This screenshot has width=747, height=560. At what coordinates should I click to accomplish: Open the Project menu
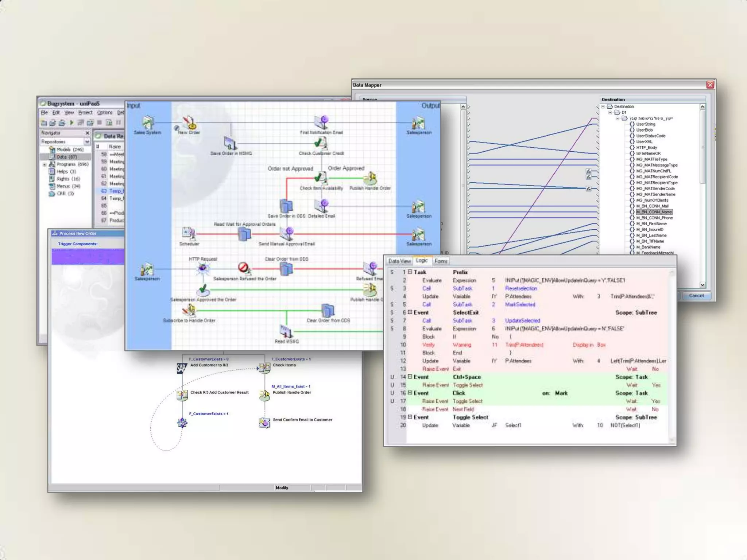[x=85, y=113]
